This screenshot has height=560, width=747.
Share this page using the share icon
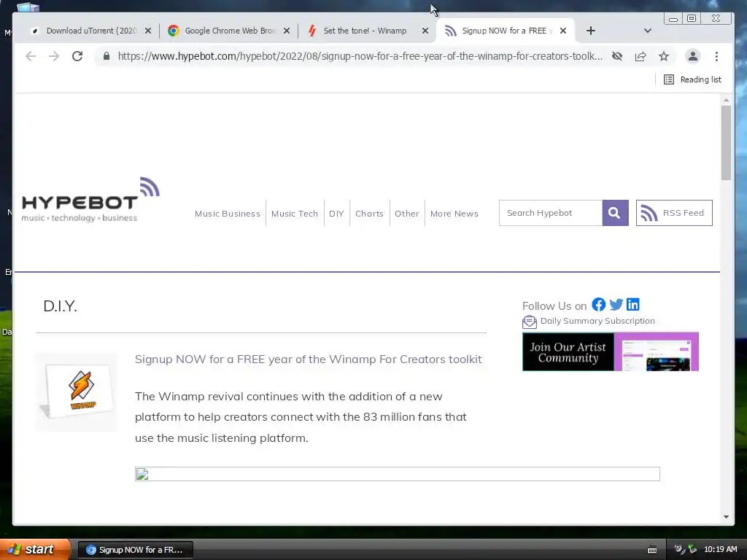pos(640,56)
